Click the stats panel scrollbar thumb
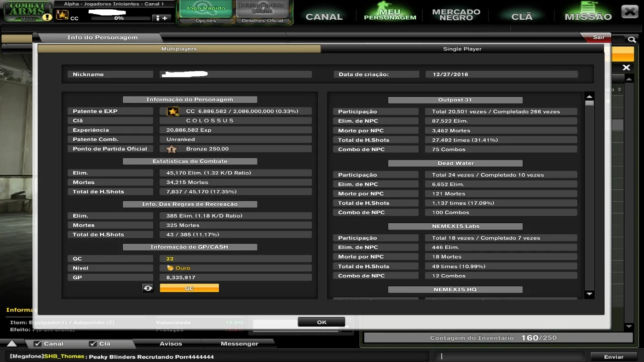The height and width of the screenshot is (362, 644). [x=589, y=103]
